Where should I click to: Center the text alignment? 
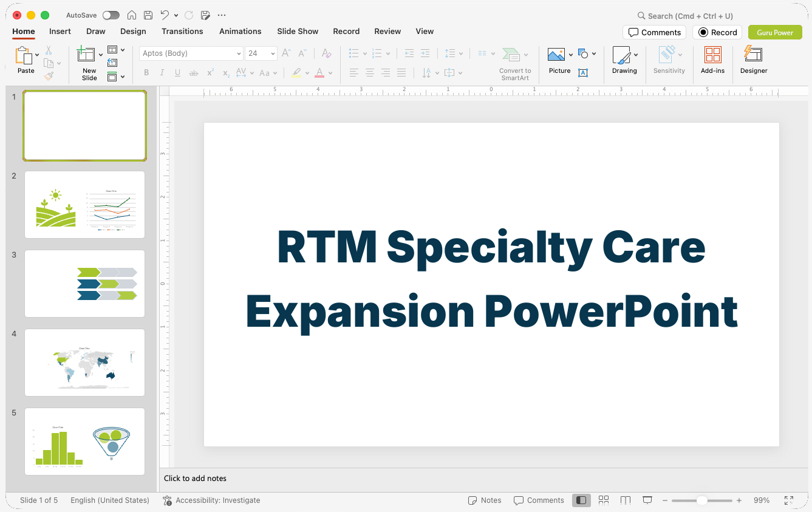[369, 73]
